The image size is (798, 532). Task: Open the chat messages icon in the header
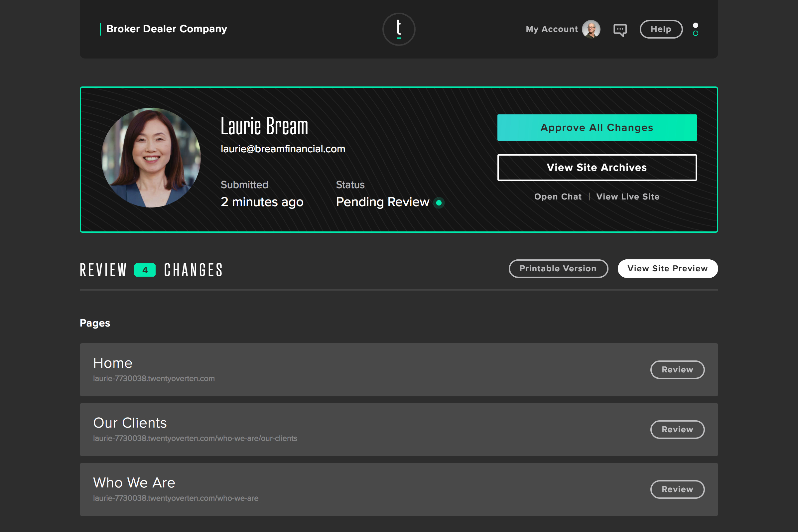pos(620,30)
